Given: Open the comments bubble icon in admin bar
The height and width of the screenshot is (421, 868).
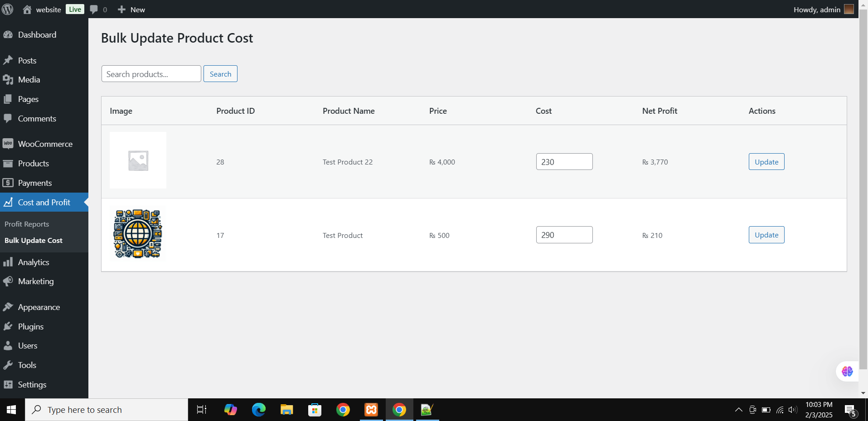Looking at the screenshot, I should pos(94,10).
